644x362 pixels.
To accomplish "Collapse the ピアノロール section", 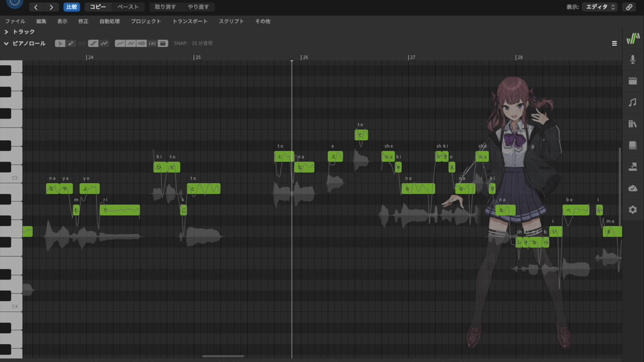I will coord(6,43).
